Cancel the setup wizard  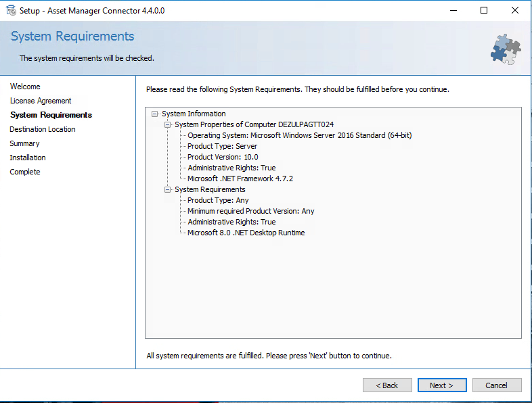(x=496, y=385)
